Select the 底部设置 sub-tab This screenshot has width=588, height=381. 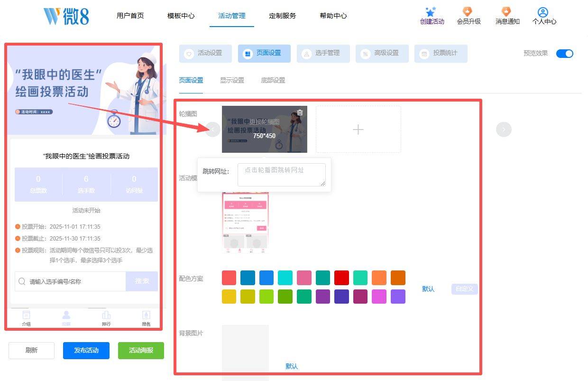coord(273,80)
